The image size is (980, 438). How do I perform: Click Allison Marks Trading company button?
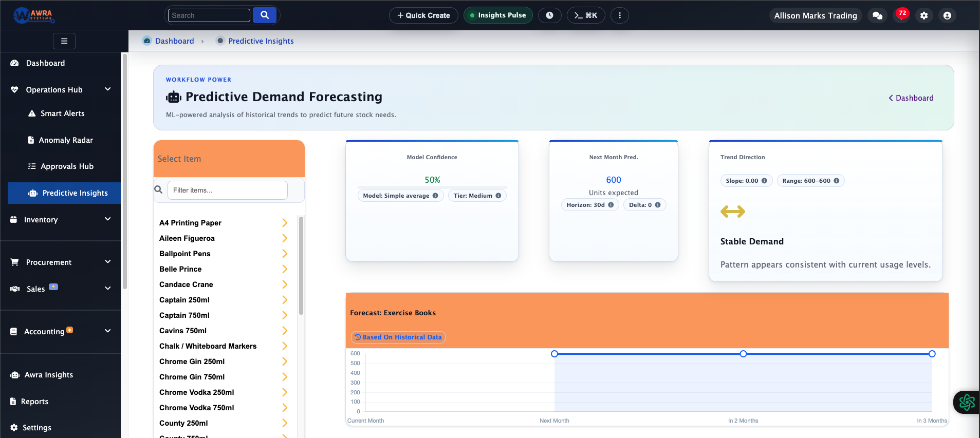coord(816,15)
